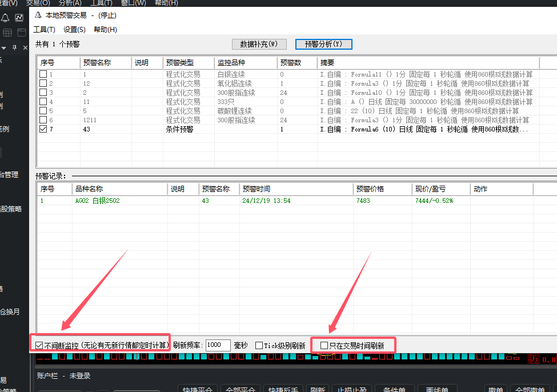The image size is (557, 392).
Task: Click the 刷新频率 input field
Action: point(218,345)
